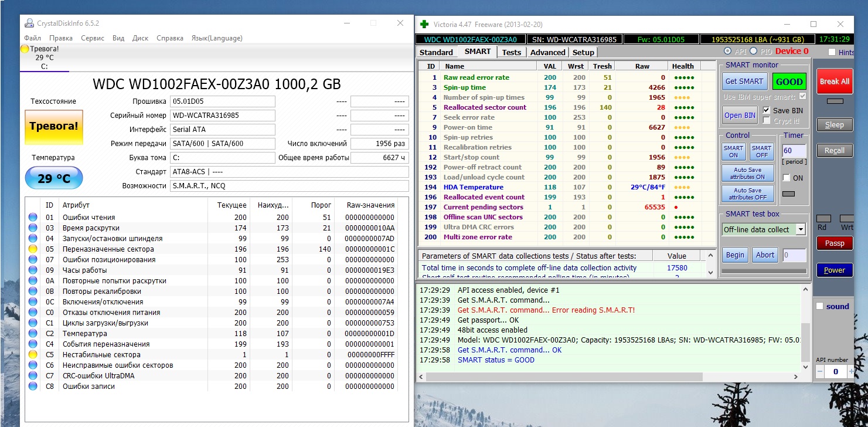Expand the Off-line data collect dropdown
The width and height of the screenshot is (868, 427).
coord(800,229)
